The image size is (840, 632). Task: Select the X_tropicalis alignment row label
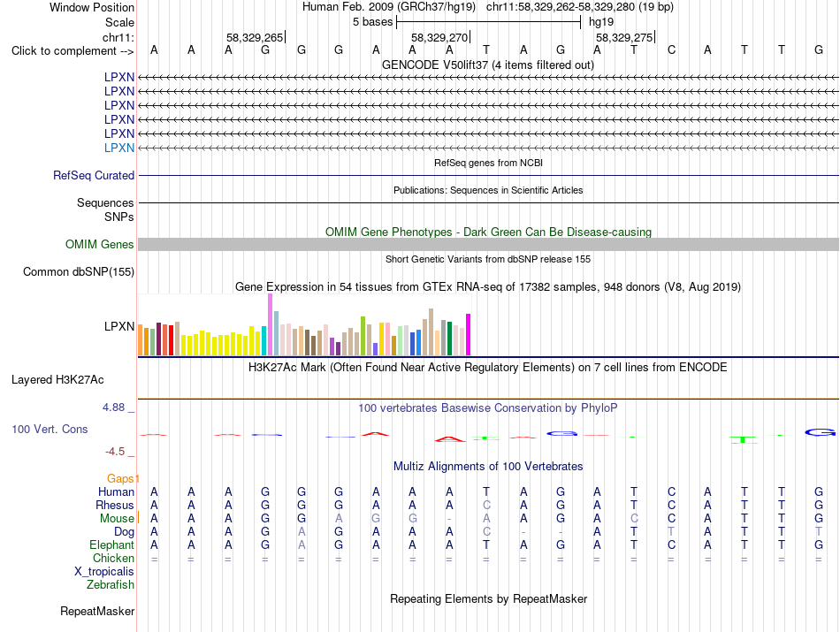pyautogui.click(x=104, y=572)
